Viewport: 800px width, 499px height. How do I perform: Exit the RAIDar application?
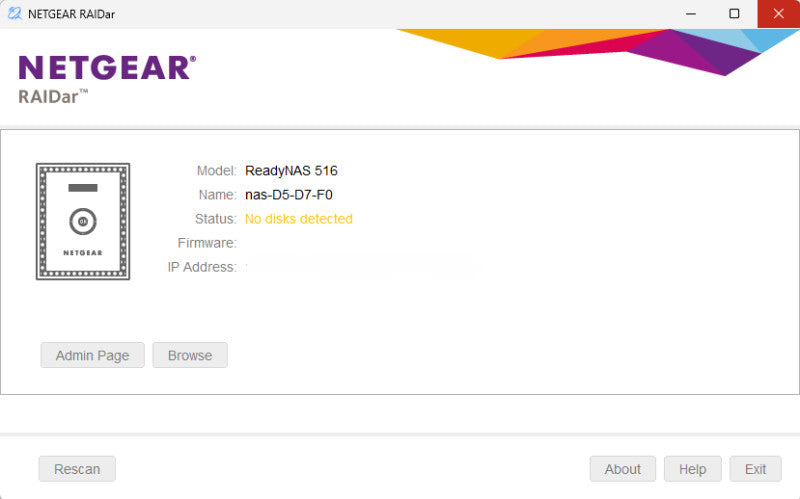755,469
